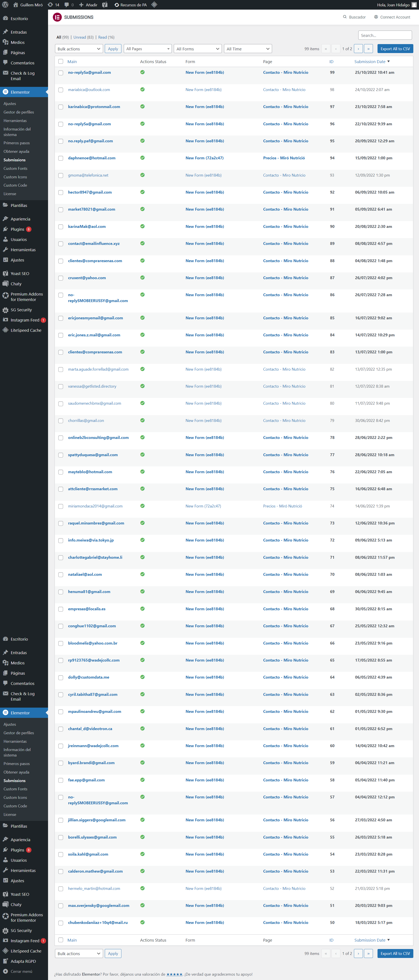The width and height of the screenshot is (419, 980).
Task: Click the updates icon showing 14
Action: click(x=50, y=5)
